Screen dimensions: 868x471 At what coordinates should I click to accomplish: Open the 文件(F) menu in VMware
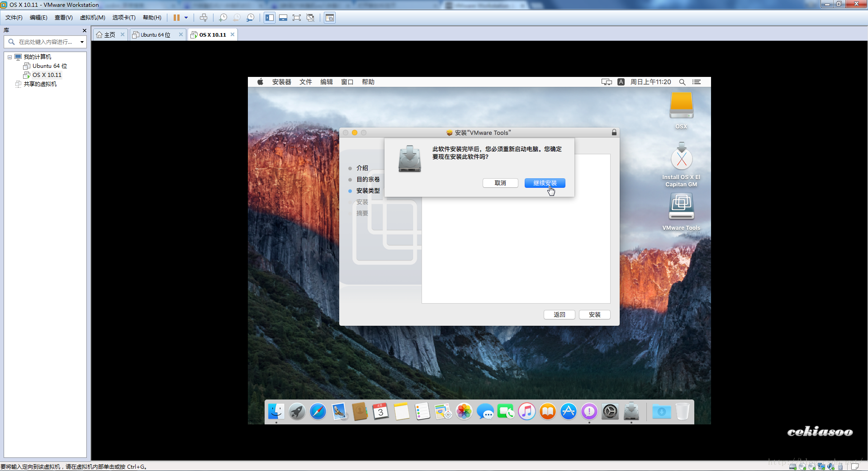[14, 18]
